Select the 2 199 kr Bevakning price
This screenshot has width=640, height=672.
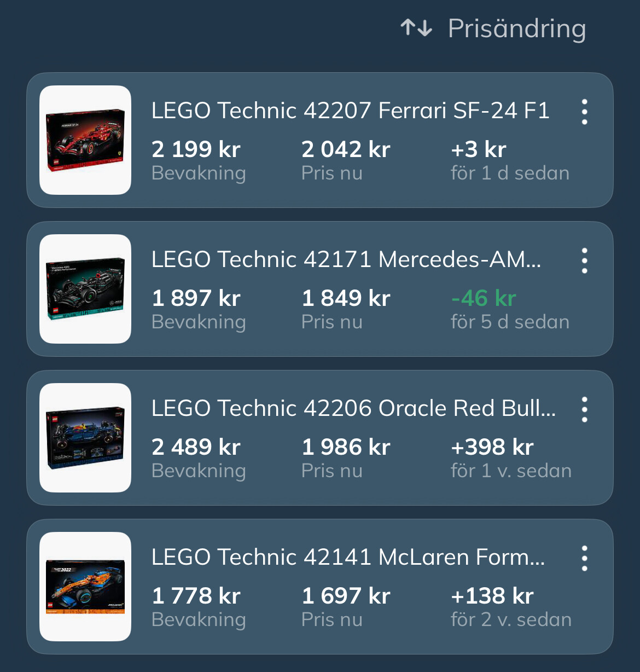pos(196,149)
